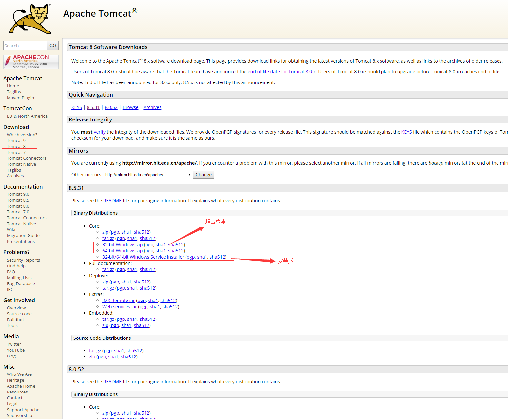This screenshot has width=508, height=420.
Task: Open Support Apache under Misc
Action: click(23, 410)
